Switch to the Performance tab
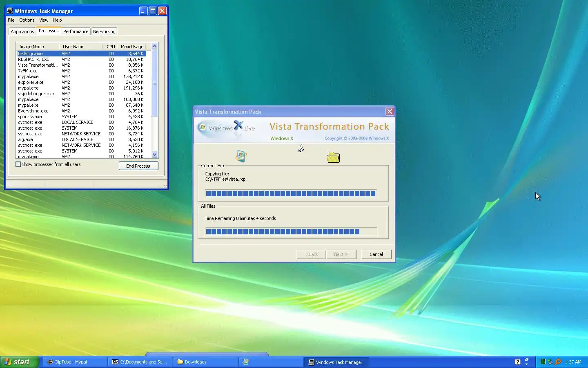This screenshot has width=588, height=368. (76, 31)
